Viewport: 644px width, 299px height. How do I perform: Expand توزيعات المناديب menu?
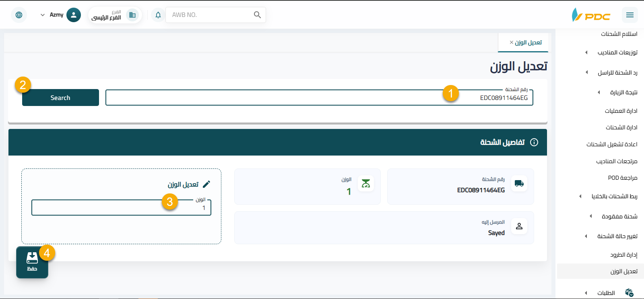(x=612, y=52)
